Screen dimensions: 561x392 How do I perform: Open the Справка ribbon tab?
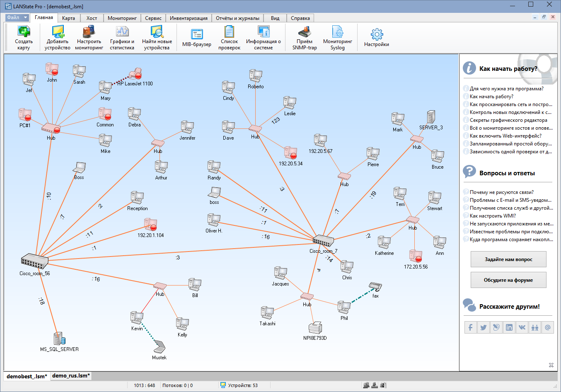300,18
